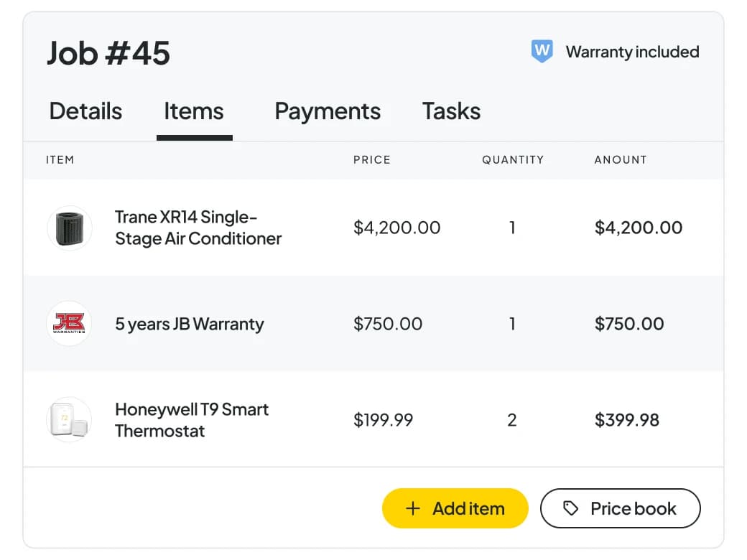
Task: Select Trane XR14 Single-Stage Air Conditioner name
Action: coord(198,228)
